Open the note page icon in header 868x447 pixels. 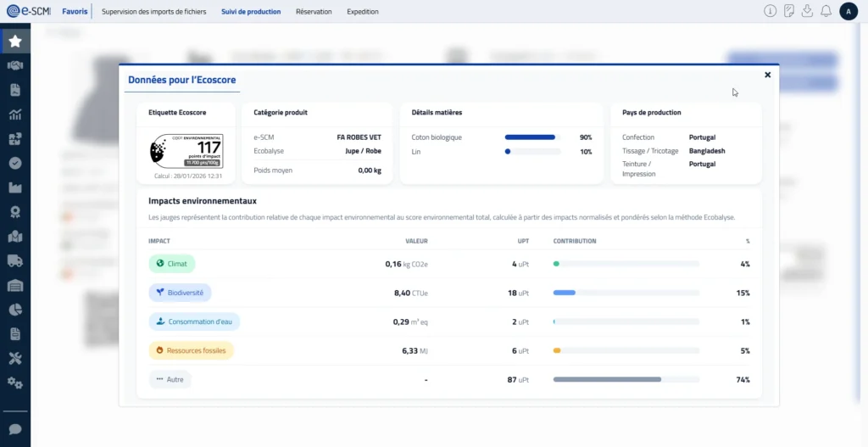789,11
